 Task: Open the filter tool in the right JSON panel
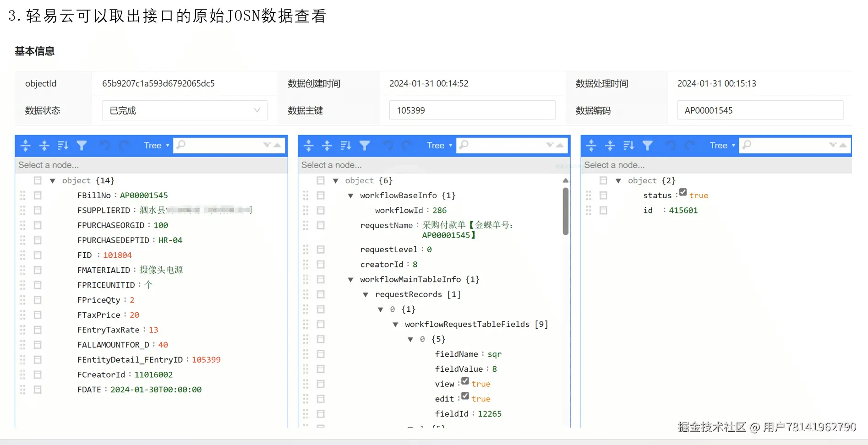(x=647, y=146)
